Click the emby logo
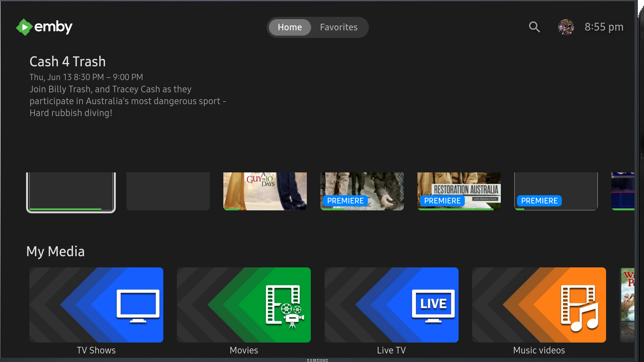The image size is (644, 362). [x=44, y=27]
